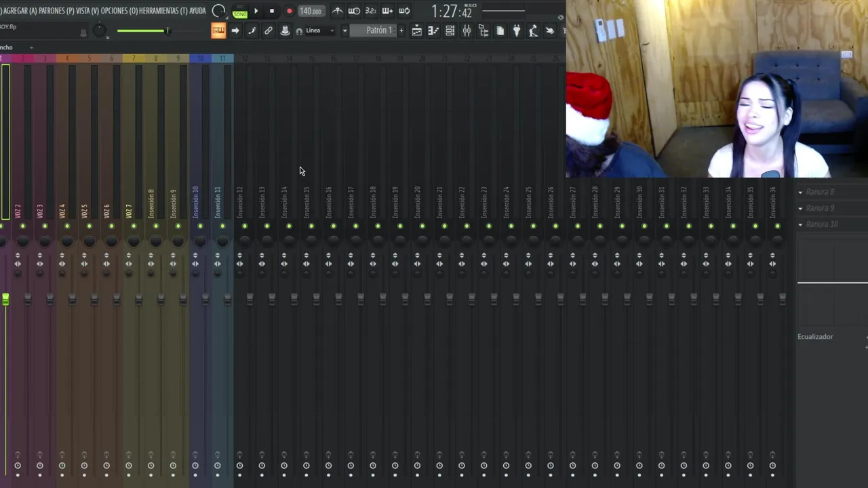Click the 140.000 tempo field
The width and height of the screenshot is (868, 488).
(311, 11)
